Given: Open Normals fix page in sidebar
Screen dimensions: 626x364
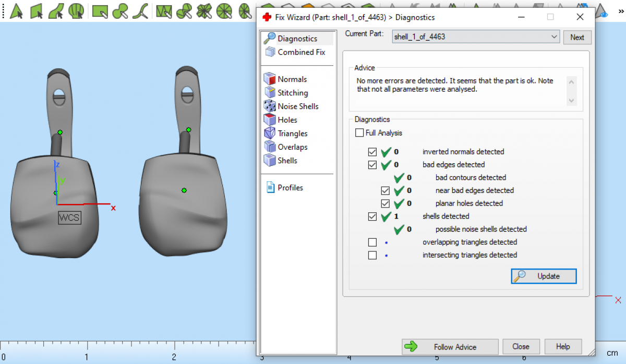Looking at the screenshot, I should 292,79.
